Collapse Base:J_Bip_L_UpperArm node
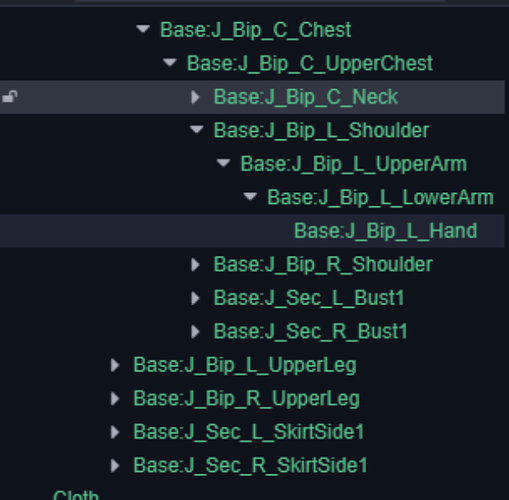 coord(223,163)
